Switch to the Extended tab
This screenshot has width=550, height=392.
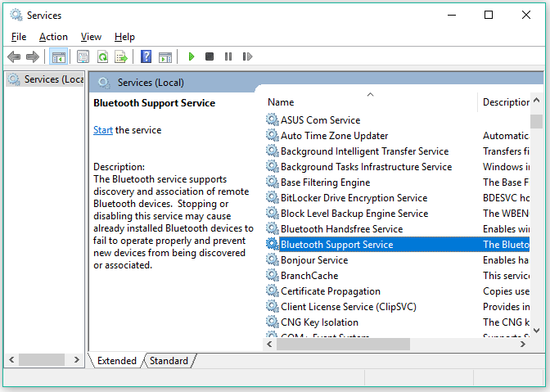117,360
